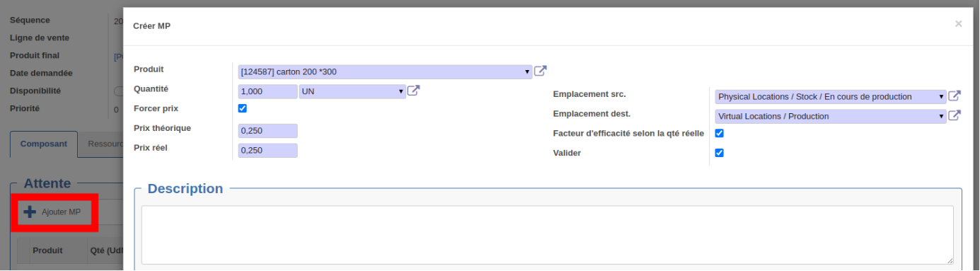Click inside the Description text area

point(548,235)
